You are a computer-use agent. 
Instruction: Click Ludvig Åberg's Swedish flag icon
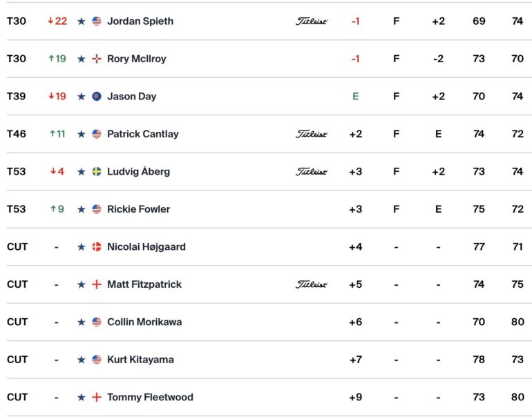pos(97,172)
